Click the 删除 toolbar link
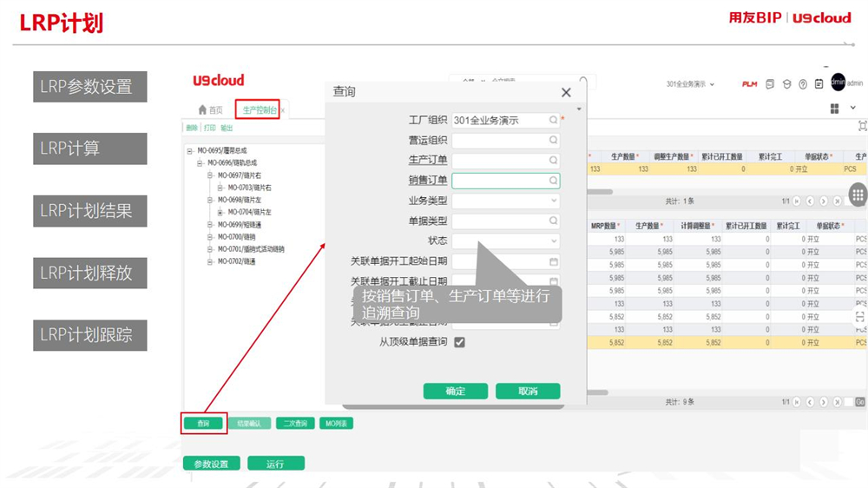 point(192,128)
